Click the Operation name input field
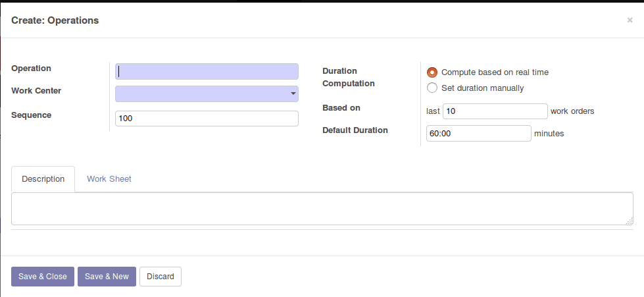Image resolution: width=644 pixels, height=297 pixels. pos(207,72)
